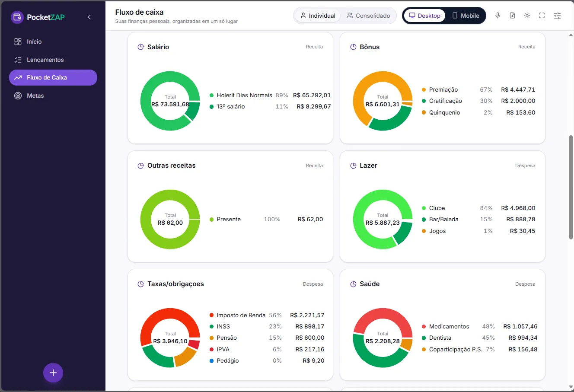The image size is (574, 392).
Task: Click the Bar/Balada legend entry
Action: pyautogui.click(x=478, y=219)
